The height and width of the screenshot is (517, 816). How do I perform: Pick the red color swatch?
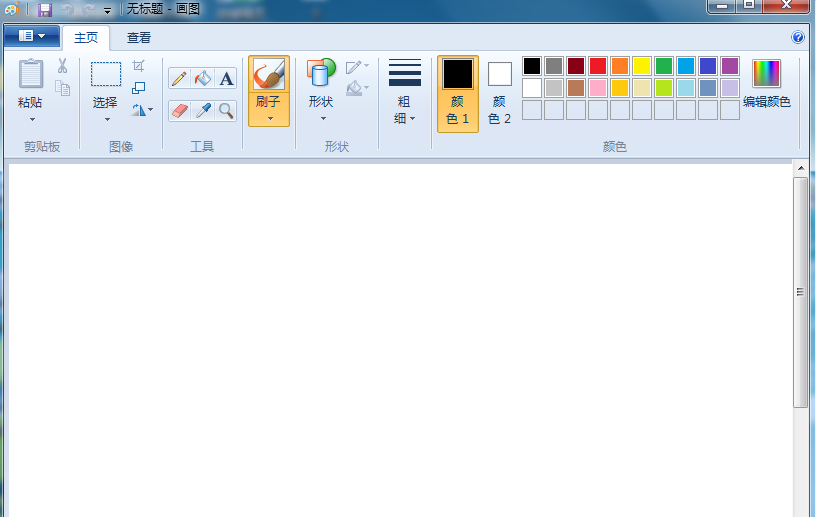coord(598,66)
